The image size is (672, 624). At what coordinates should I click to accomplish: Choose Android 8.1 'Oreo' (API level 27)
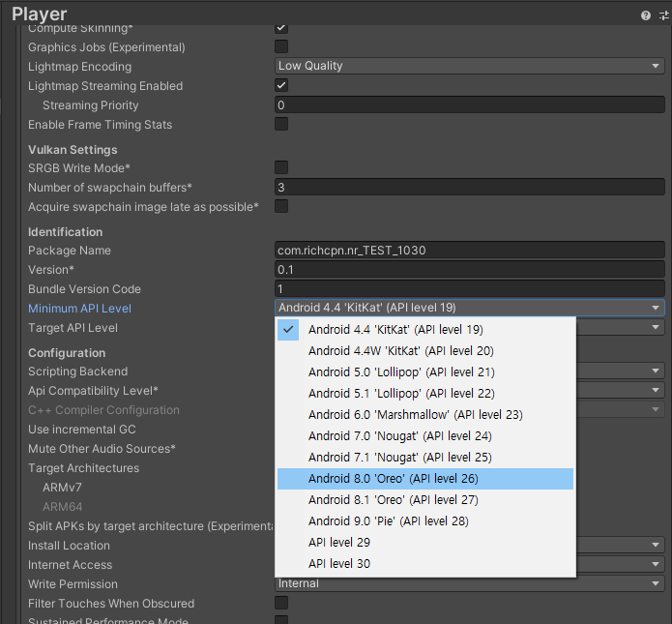(x=425, y=499)
